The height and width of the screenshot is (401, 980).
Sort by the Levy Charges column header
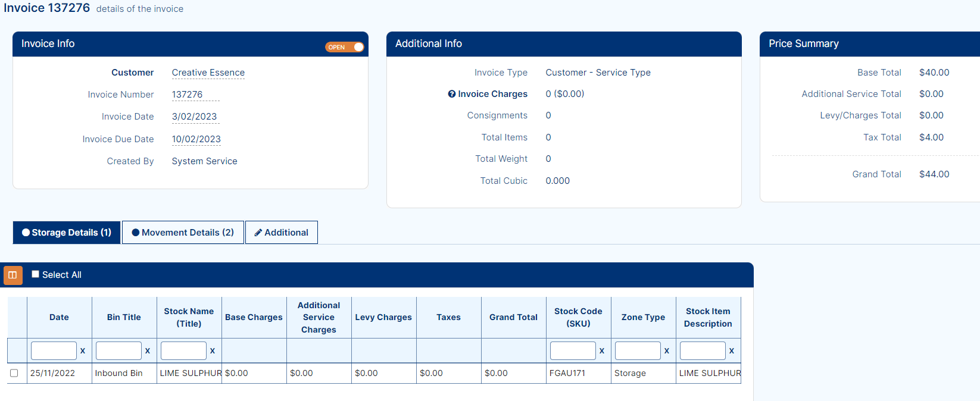384,318
